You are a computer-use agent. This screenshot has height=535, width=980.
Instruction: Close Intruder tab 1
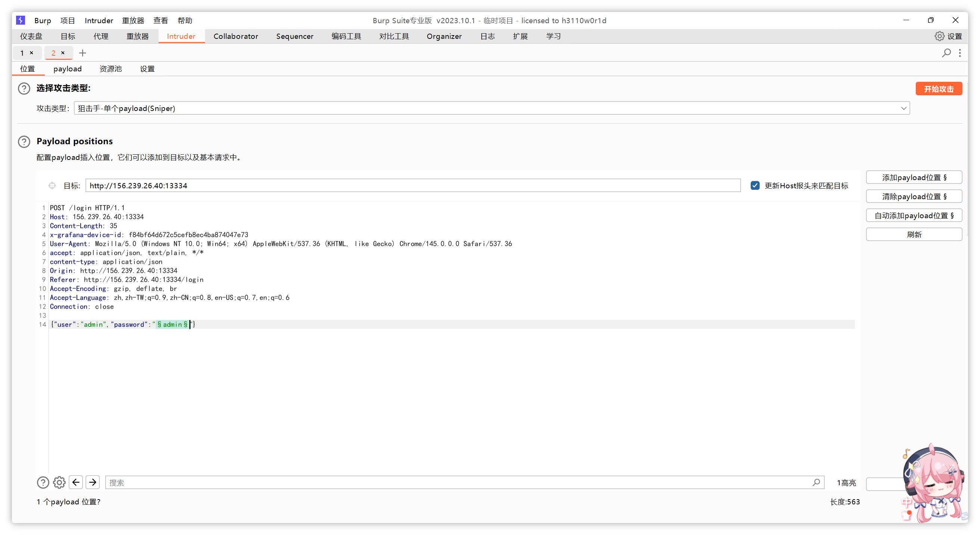[32, 53]
